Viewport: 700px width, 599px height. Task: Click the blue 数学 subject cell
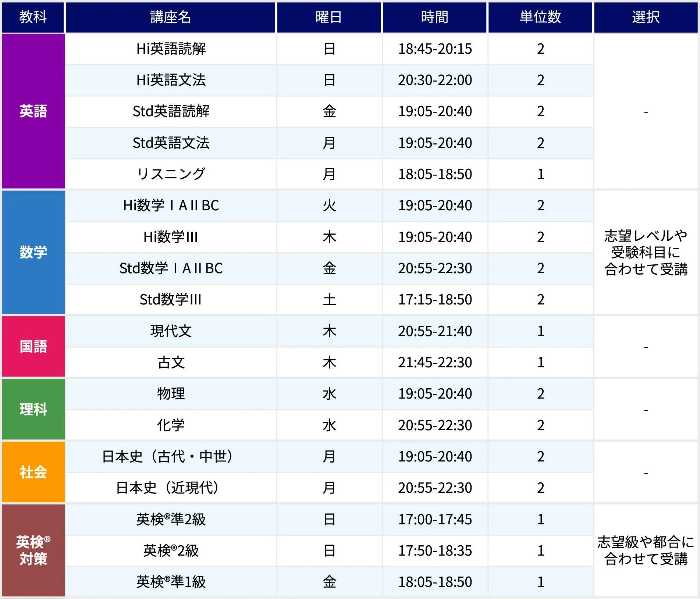[x=33, y=252]
